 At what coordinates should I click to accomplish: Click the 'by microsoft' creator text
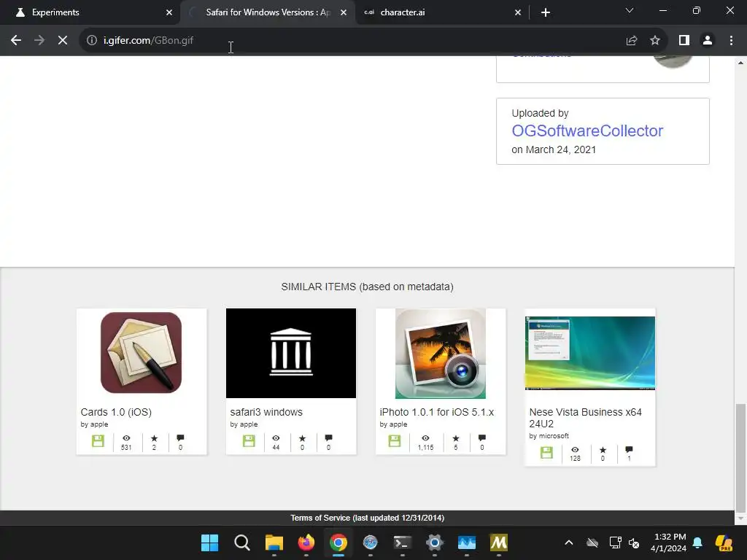click(549, 436)
